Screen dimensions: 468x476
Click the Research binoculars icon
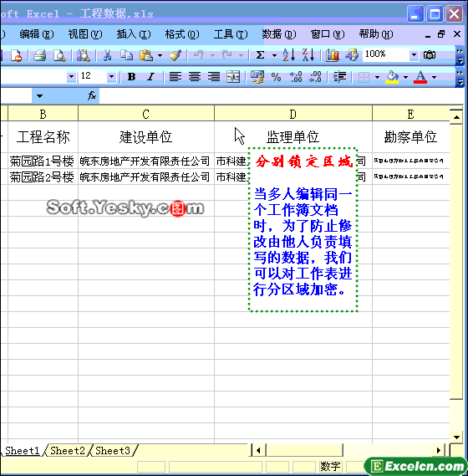point(83,55)
